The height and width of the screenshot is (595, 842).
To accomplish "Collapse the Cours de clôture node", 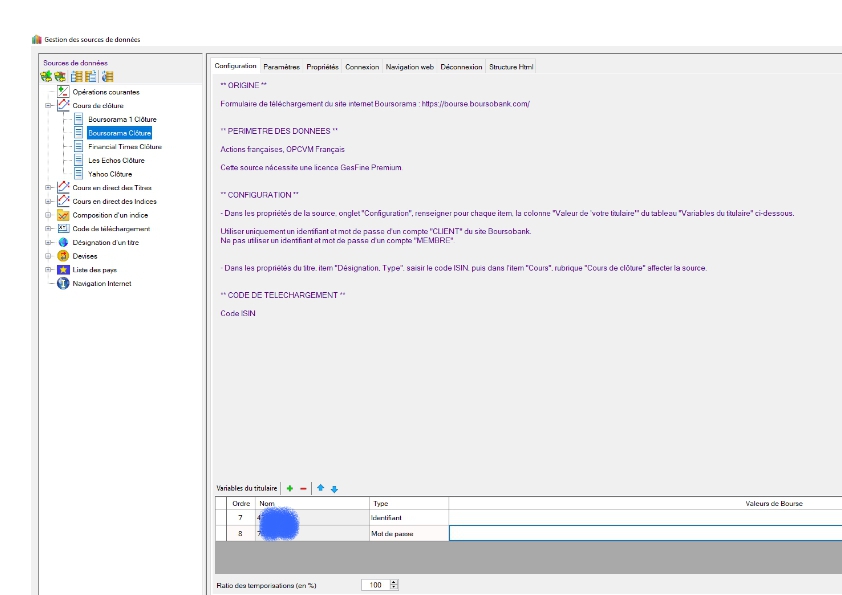I will 48,105.
